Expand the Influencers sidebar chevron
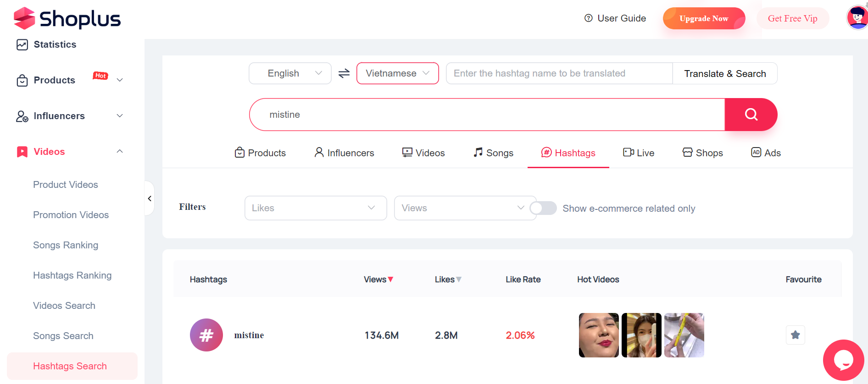868x384 pixels. [120, 116]
